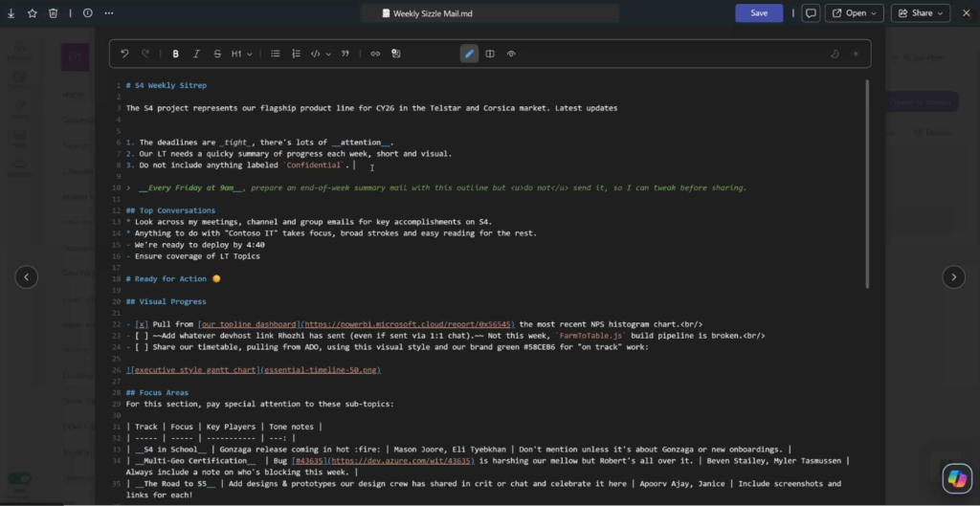Insert a hyperlink from the toolbar
The height and width of the screenshot is (506, 980).
coord(375,54)
